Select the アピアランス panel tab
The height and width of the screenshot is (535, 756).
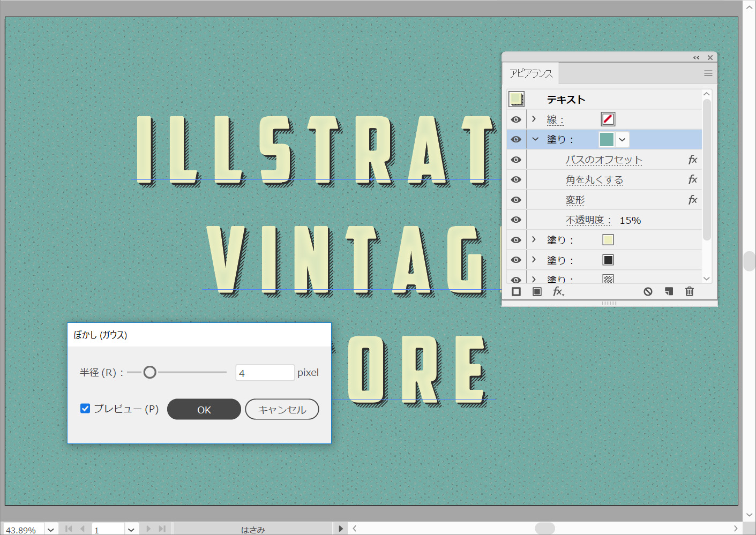click(530, 73)
